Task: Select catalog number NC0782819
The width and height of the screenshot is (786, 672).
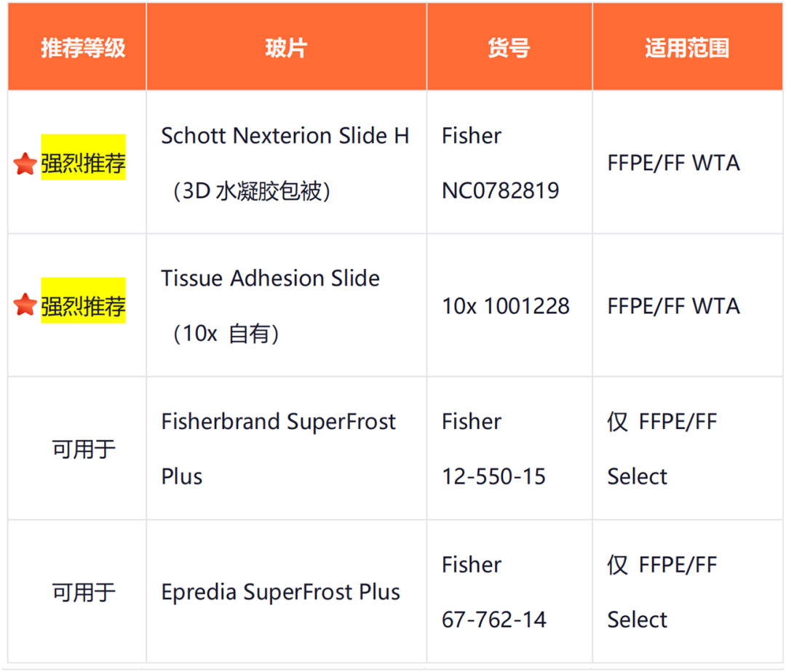Action: tap(500, 191)
